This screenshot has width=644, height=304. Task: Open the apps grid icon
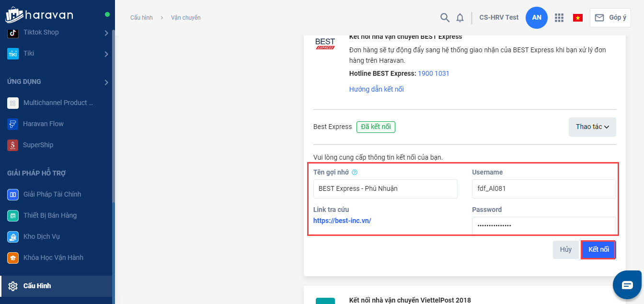tap(559, 18)
